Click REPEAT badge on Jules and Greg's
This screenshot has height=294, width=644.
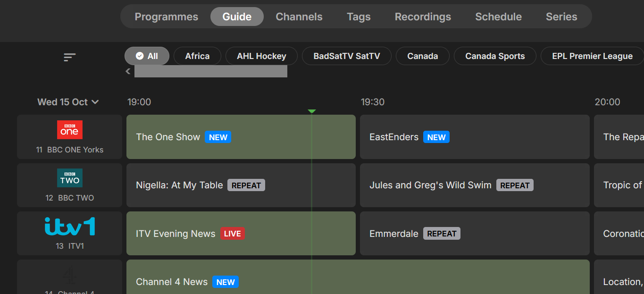tap(515, 185)
